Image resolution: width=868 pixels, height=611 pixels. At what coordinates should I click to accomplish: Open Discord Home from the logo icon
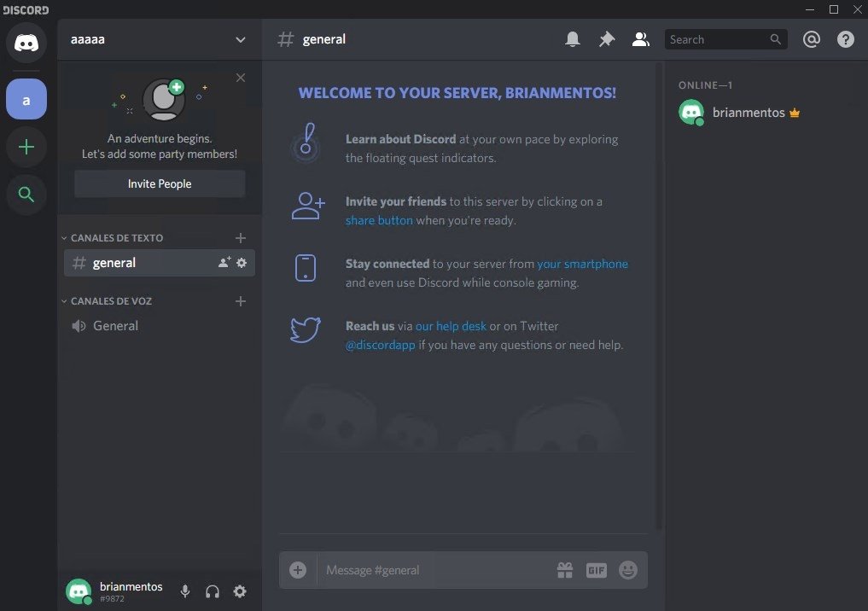pyautogui.click(x=26, y=43)
